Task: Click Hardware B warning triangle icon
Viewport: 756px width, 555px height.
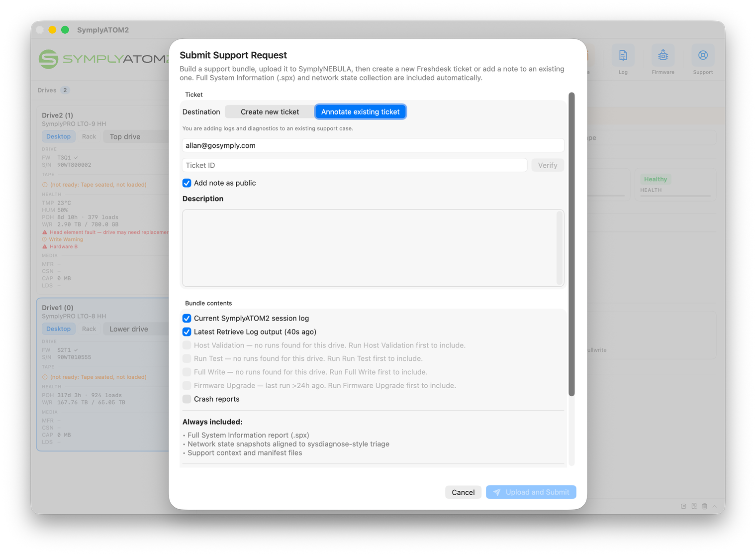Action: [x=45, y=247]
